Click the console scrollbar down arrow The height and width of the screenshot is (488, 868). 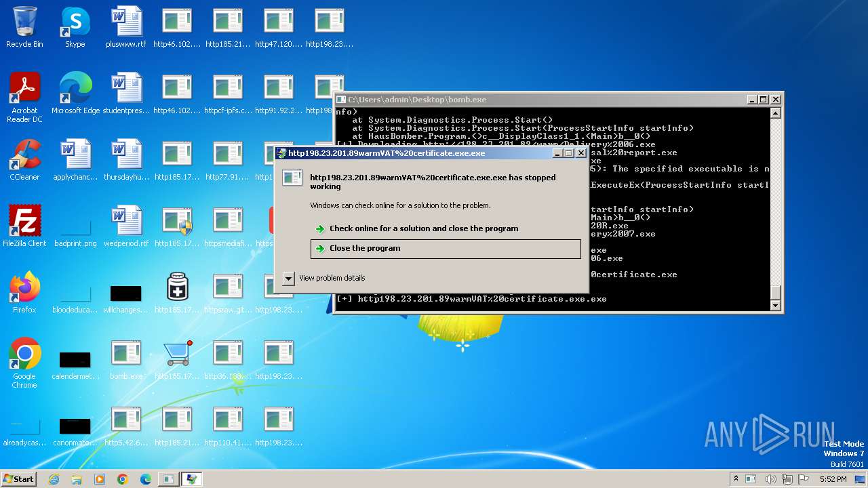776,306
